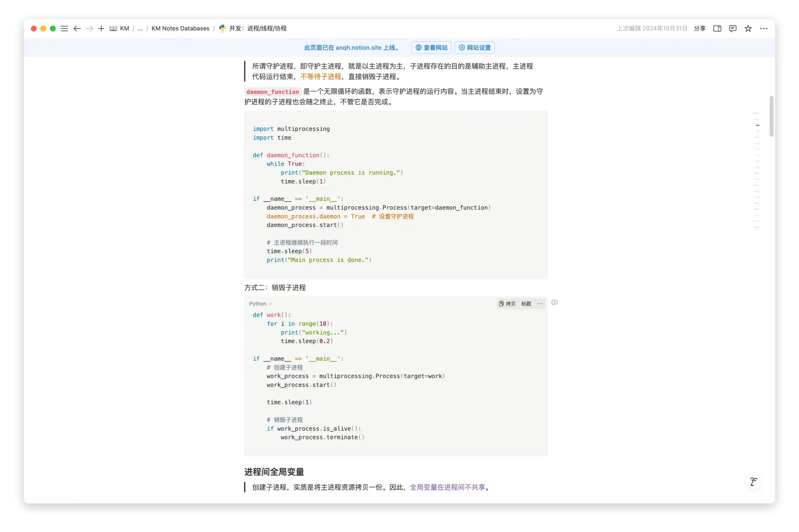Add the page to favorites with the star

(748, 28)
